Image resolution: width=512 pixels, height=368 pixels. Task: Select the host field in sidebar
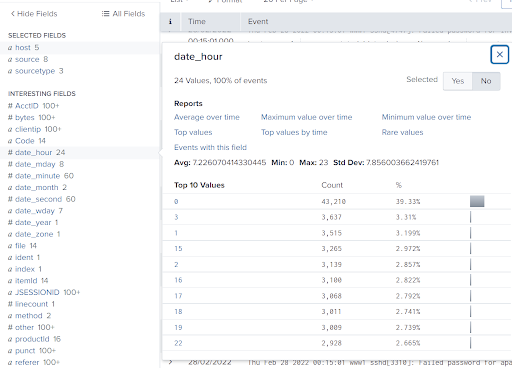click(x=23, y=48)
